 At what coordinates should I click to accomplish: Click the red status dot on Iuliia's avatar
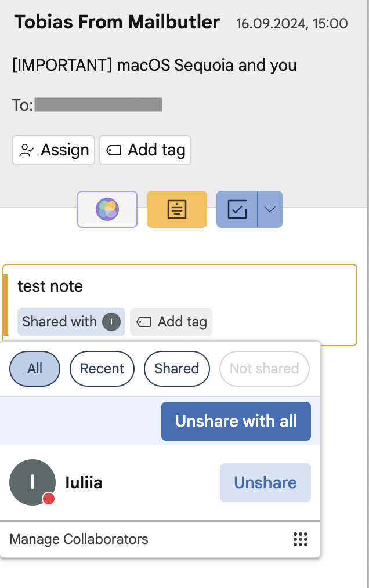coord(48,499)
